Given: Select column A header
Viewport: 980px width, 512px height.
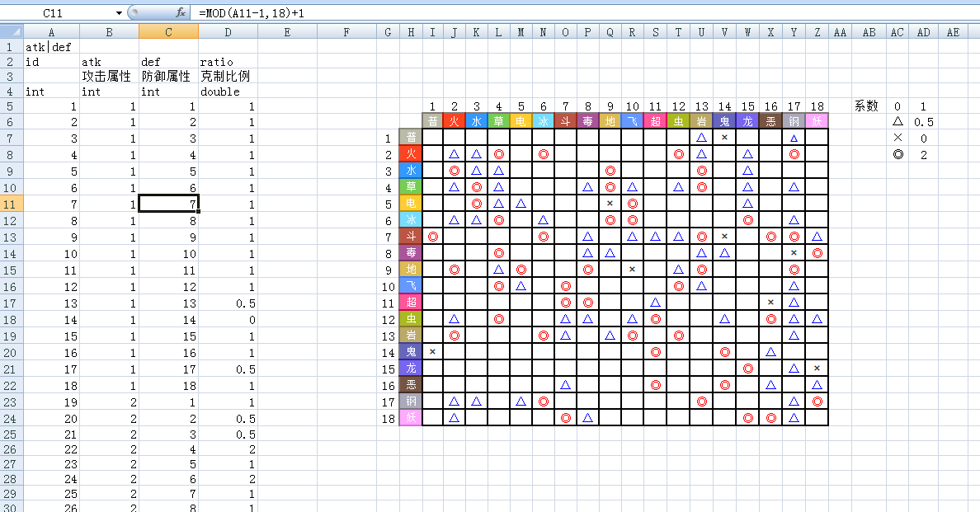Looking at the screenshot, I should [x=51, y=32].
